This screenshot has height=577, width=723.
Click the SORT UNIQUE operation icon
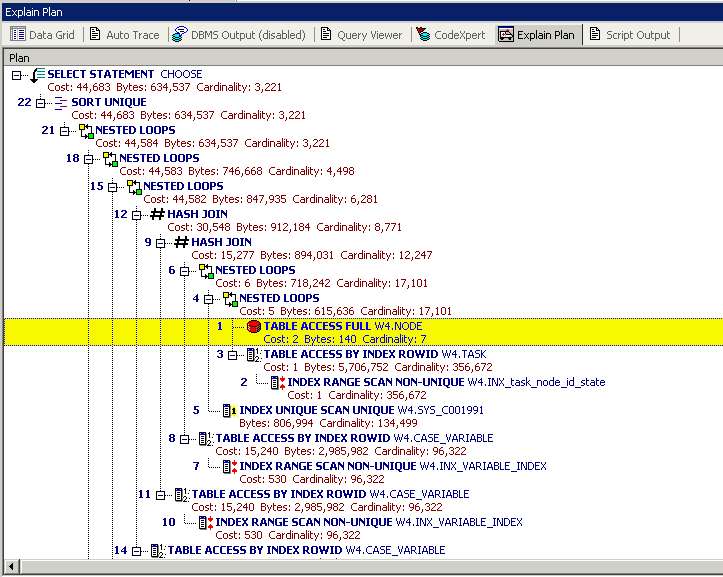61,102
